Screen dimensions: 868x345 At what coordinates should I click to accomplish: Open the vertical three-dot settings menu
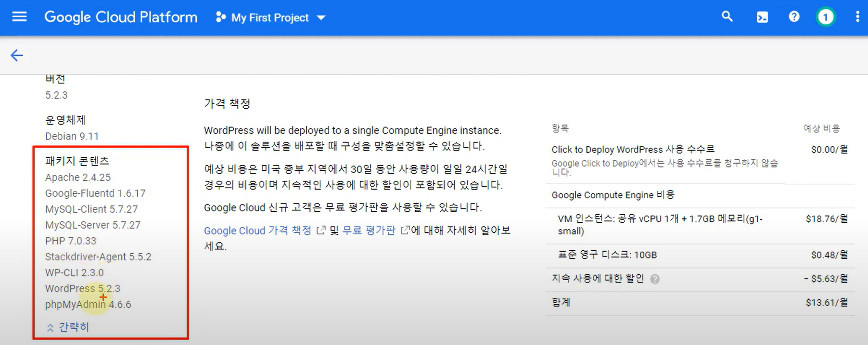coord(857,17)
